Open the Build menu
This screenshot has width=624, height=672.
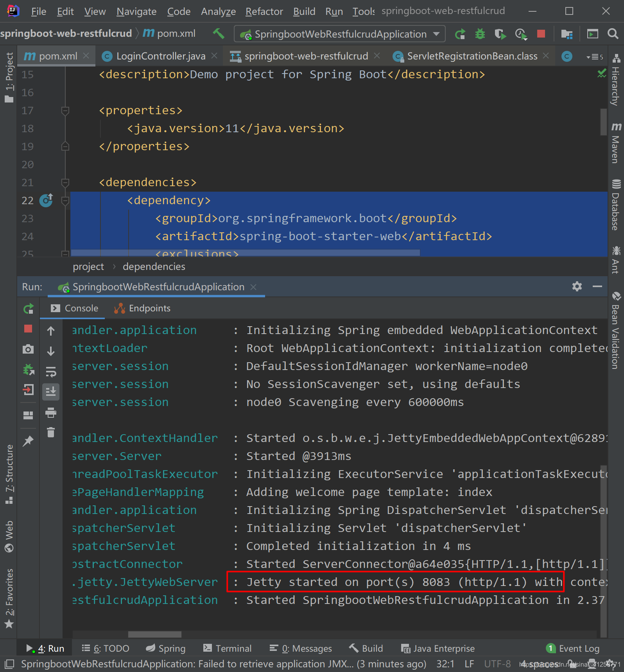click(x=304, y=12)
